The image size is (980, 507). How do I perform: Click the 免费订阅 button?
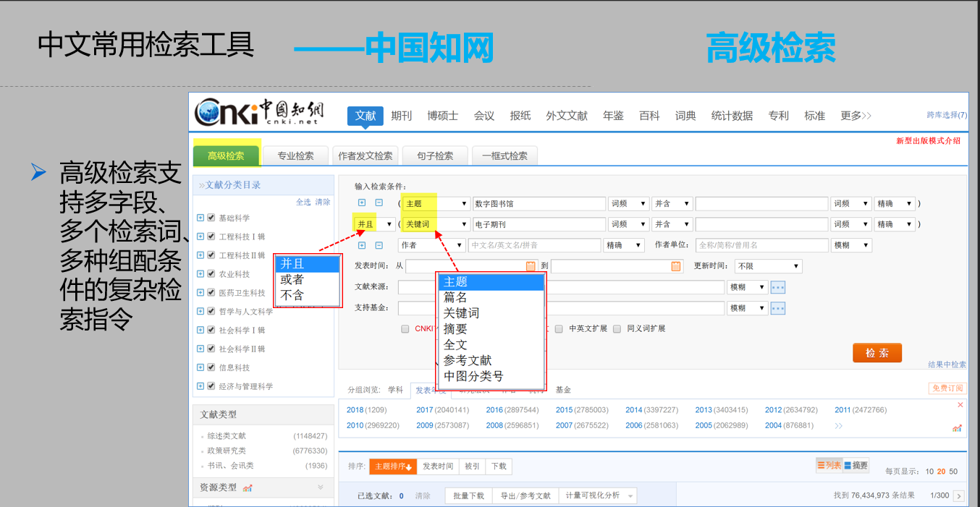click(947, 388)
